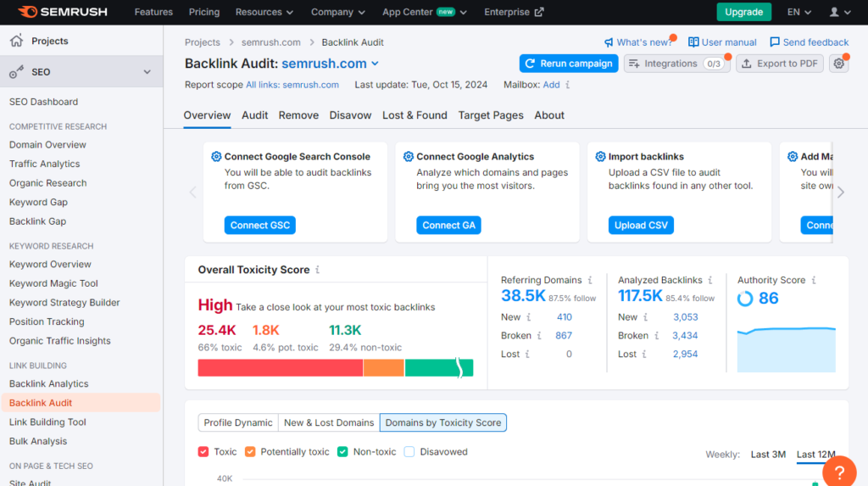This screenshot has width=868, height=486.
Task: Open the Integrations 0/3 menu
Action: point(676,64)
